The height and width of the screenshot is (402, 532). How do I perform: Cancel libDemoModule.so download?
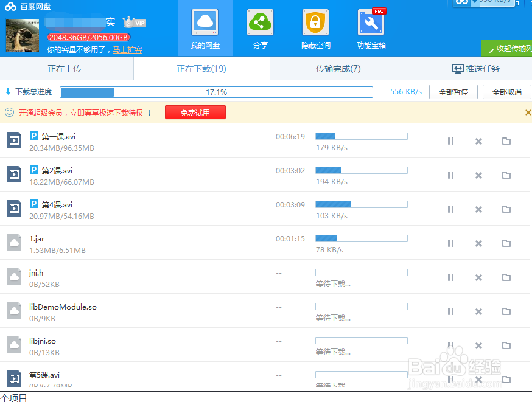click(x=478, y=311)
